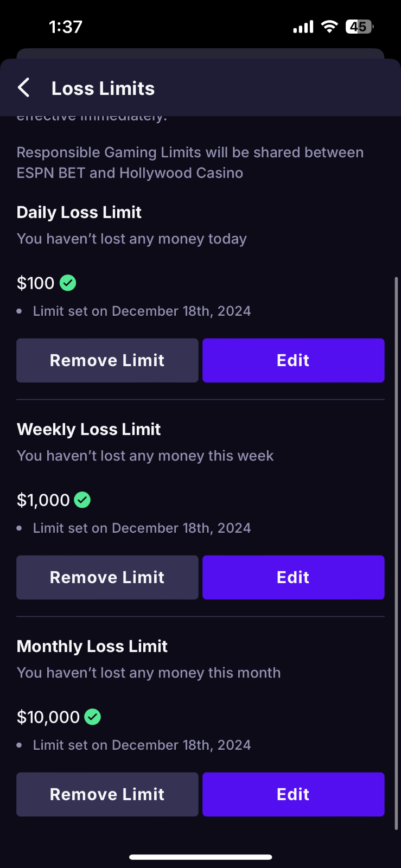
Task: Click the vertical scrollbar on the right
Action: click(x=397, y=553)
